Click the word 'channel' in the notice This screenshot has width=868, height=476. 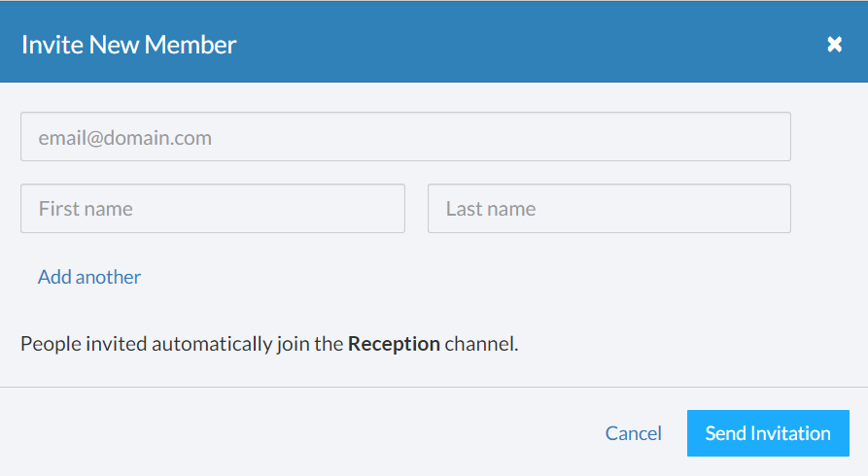480,344
